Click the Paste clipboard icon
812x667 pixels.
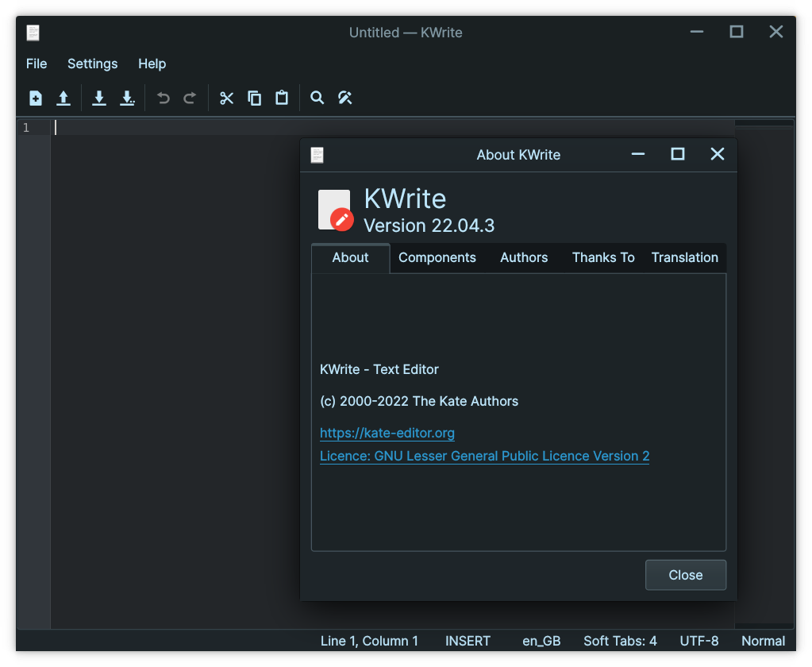pos(282,98)
